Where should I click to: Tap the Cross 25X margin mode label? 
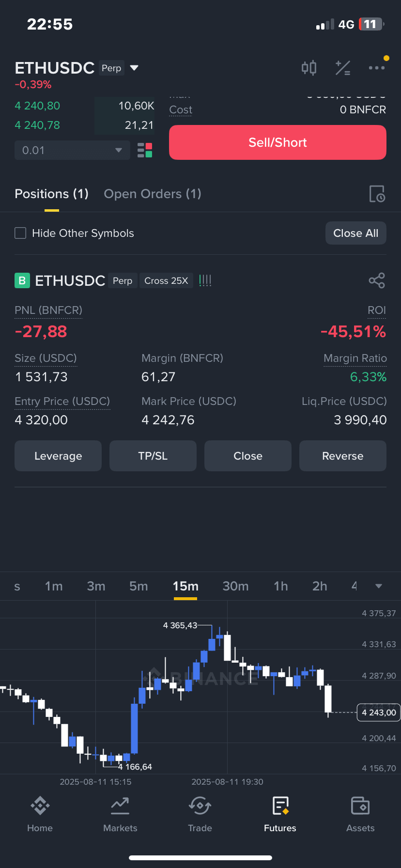pos(166,280)
